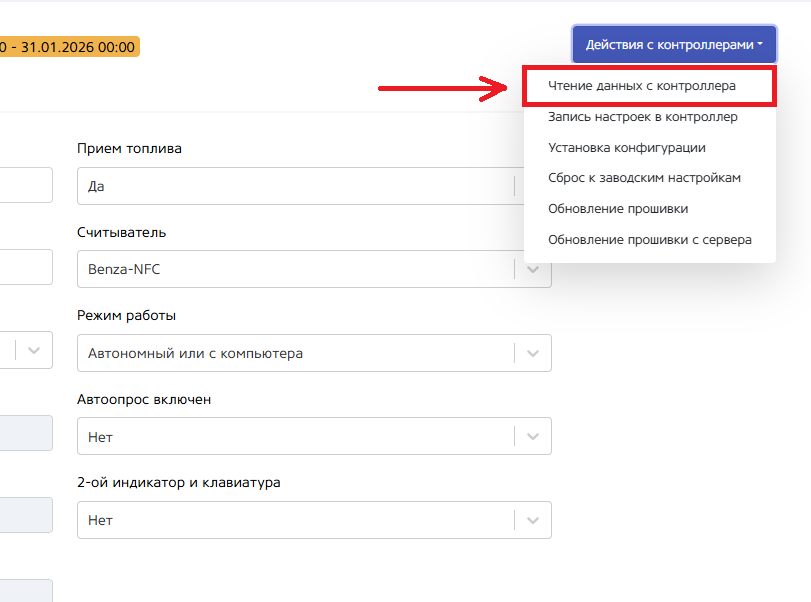Click Обновление прошивки с сервера
Screen dimensions: 811x602
click(x=650, y=240)
